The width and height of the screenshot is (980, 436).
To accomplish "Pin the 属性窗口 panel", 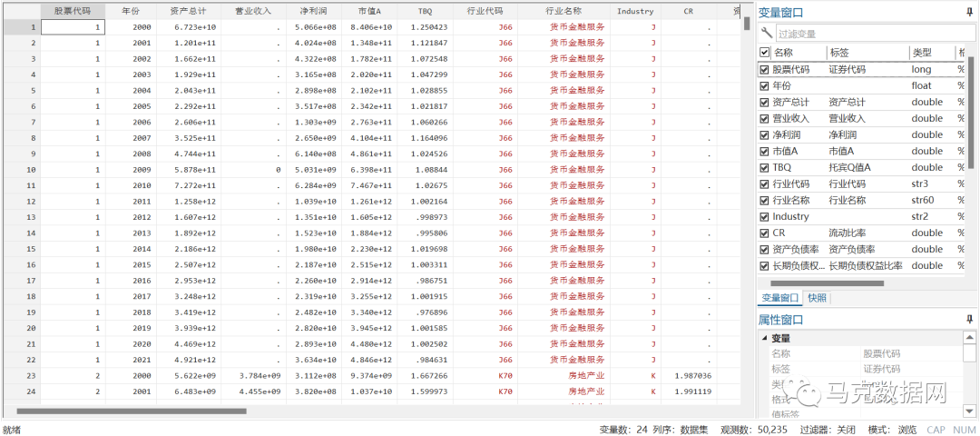I will tap(971, 320).
